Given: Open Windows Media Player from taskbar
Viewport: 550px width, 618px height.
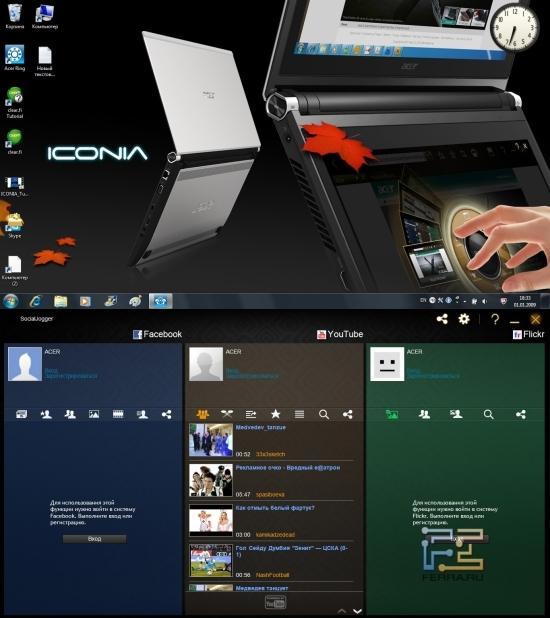Looking at the screenshot, I should coord(85,301).
